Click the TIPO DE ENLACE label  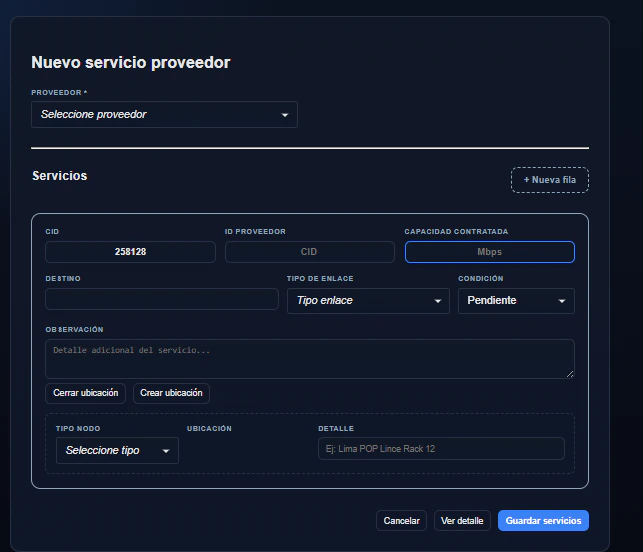pyautogui.click(x=320, y=278)
